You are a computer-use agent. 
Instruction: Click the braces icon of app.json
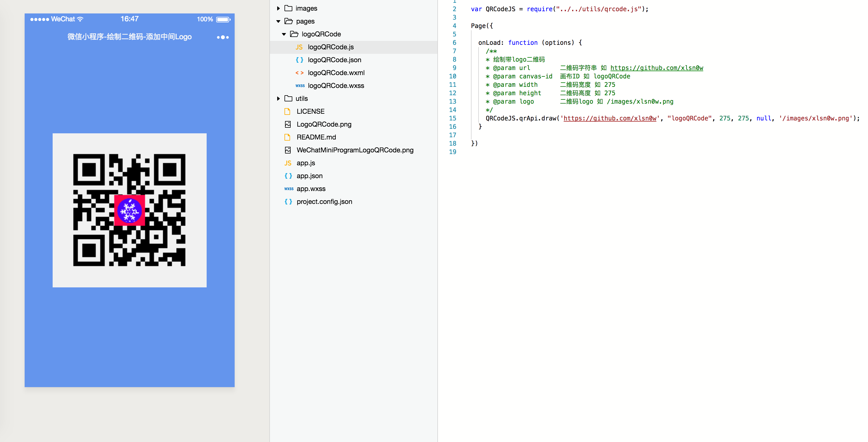pyautogui.click(x=288, y=176)
